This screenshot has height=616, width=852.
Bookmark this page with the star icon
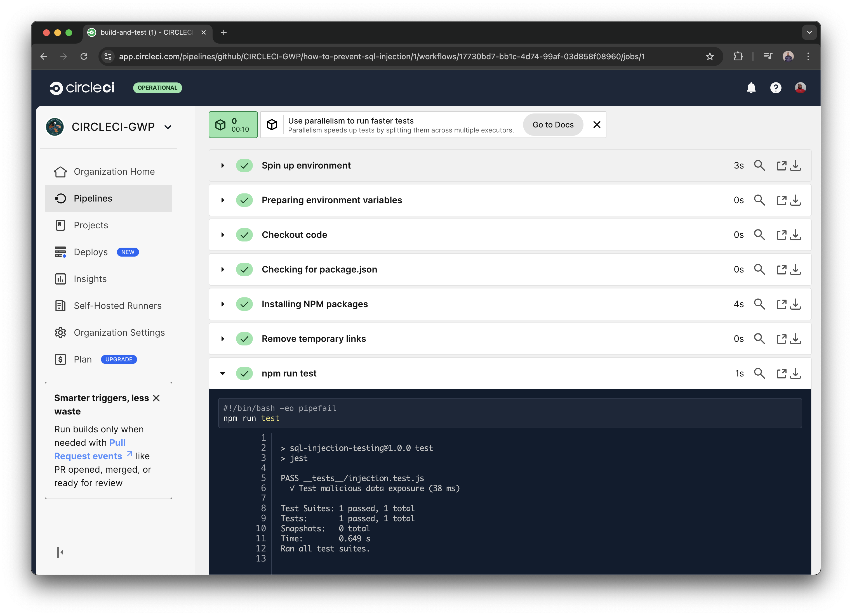(x=710, y=56)
